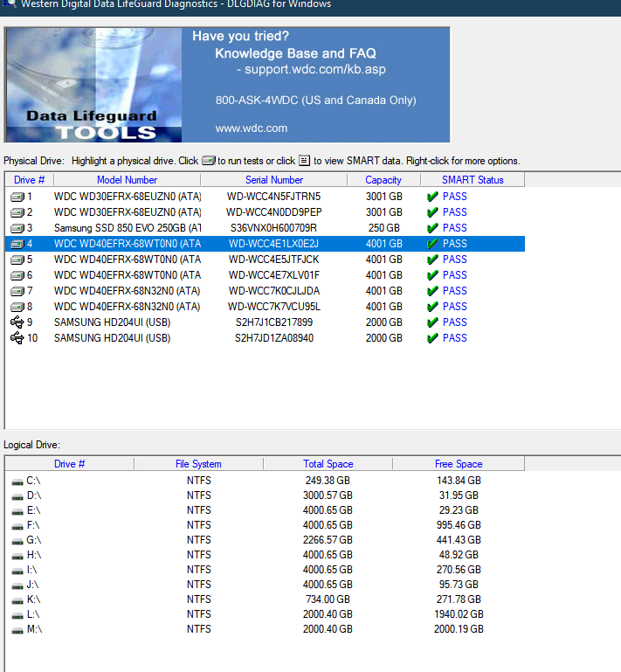Click the run tests icon in instructions
This screenshot has width=621, height=672.
point(209,160)
